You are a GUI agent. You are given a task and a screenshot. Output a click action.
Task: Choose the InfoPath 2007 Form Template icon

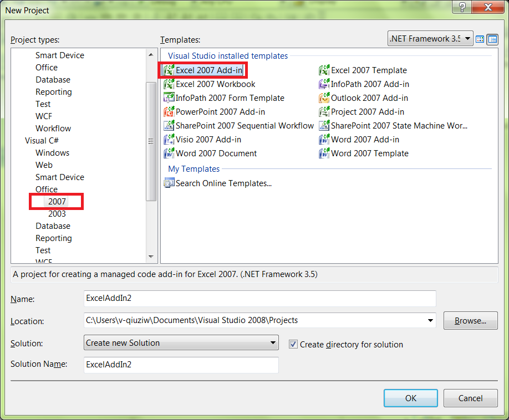pyautogui.click(x=169, y=98)
